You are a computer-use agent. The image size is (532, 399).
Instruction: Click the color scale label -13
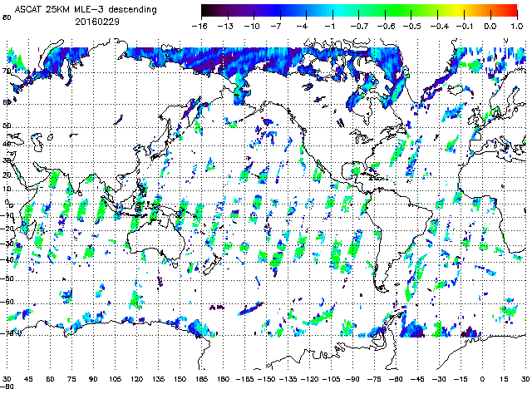point(225,26)
